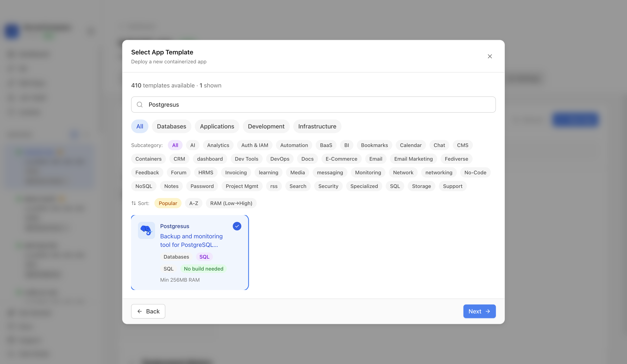Click the search magnifier icon
Viewport: 627px width, 364px height.
pos(140,105)
